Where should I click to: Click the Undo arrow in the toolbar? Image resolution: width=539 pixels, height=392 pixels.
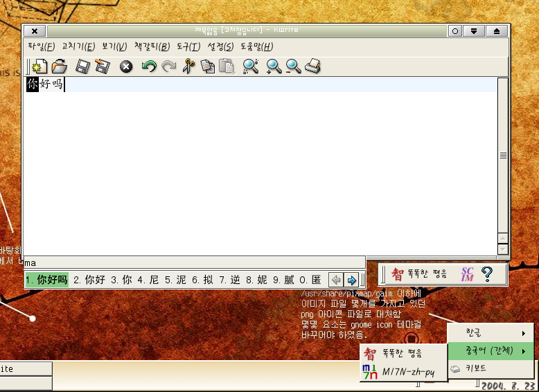click(149, 66)
